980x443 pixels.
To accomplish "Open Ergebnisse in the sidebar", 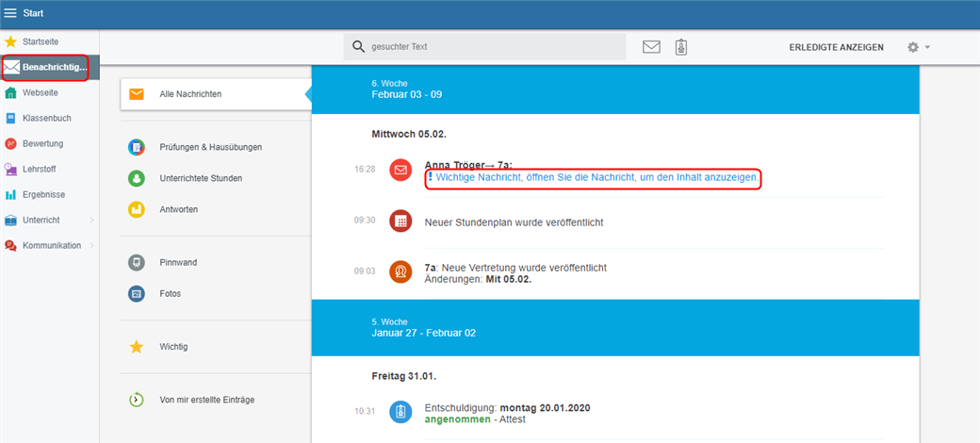I will tap(49, 195).
